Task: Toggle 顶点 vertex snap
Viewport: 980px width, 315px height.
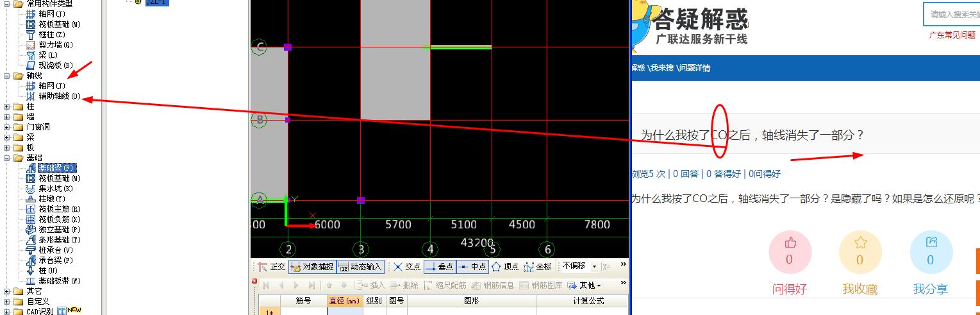Action: [x=505, y=267]
